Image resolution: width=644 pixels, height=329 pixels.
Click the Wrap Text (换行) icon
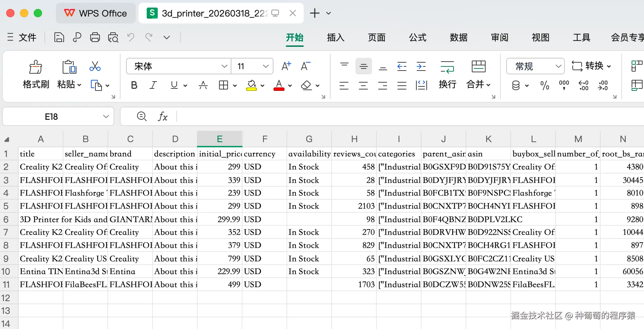pyautogui.click(x=447, y=67)
